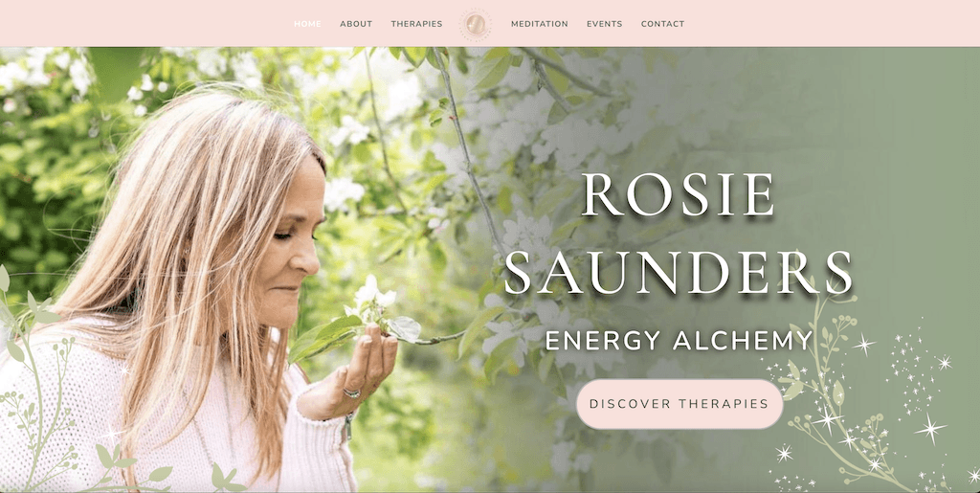
Task: Click the circular logo in the navigation bar
Action: click(x=476, y=24)
